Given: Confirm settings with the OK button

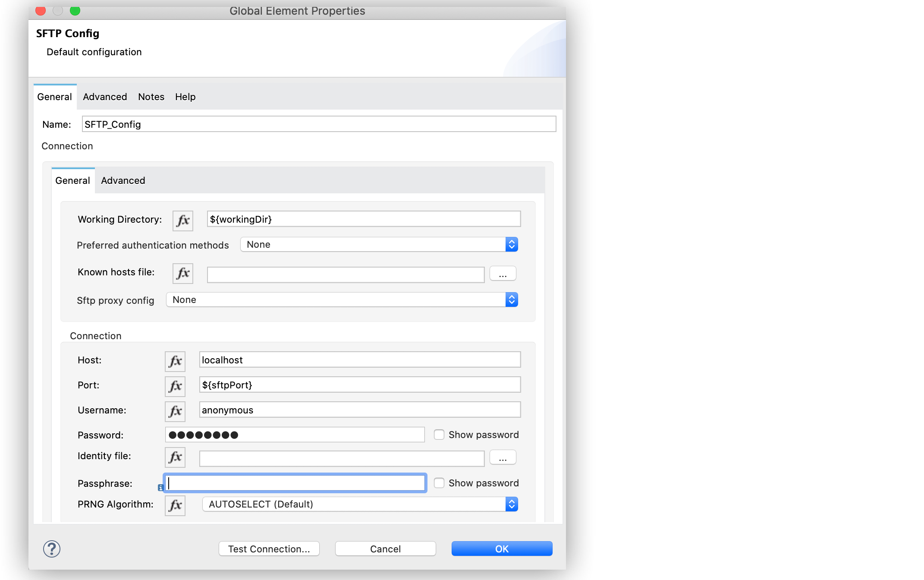Looking at the screenshot, I should [x=502, y=548].
